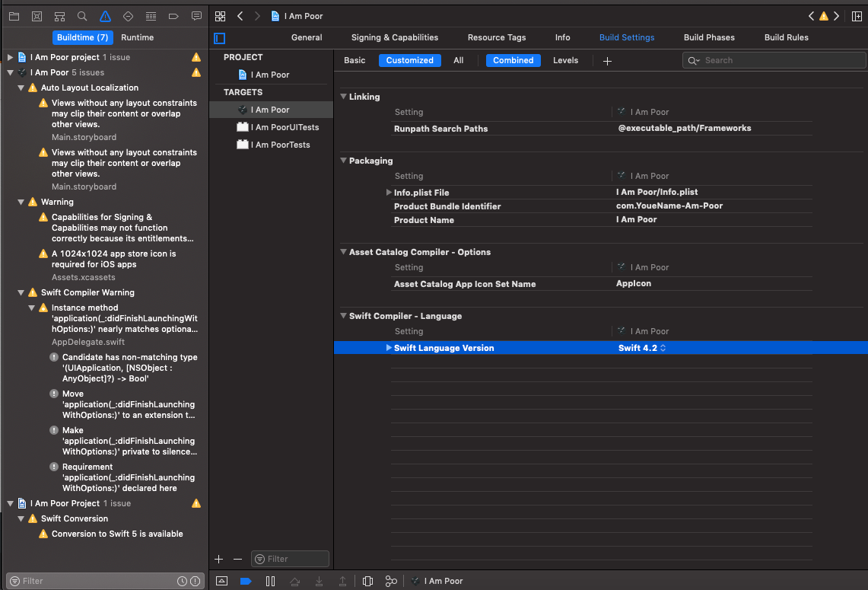Switch to Levels settings view
Screen dimensions: 868x590
(x=565, y=60)
